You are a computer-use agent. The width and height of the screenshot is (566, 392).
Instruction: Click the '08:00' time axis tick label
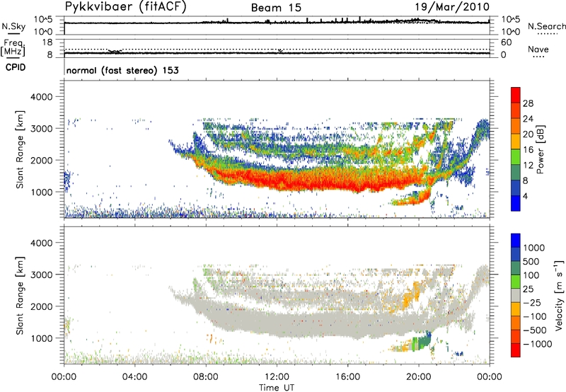point(206,377)
